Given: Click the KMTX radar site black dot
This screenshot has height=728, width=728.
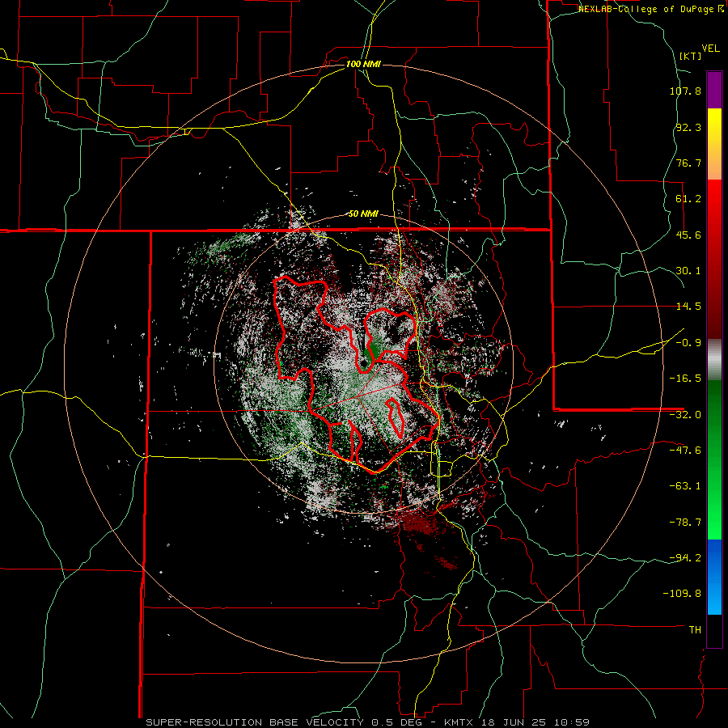Looking at the screenshot, I should click(362, 362).
